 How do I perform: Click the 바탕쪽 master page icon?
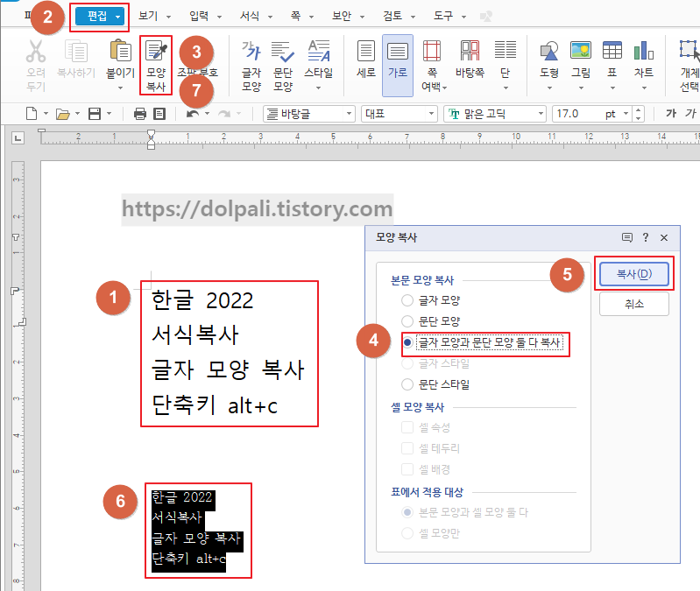coord(470,51)
